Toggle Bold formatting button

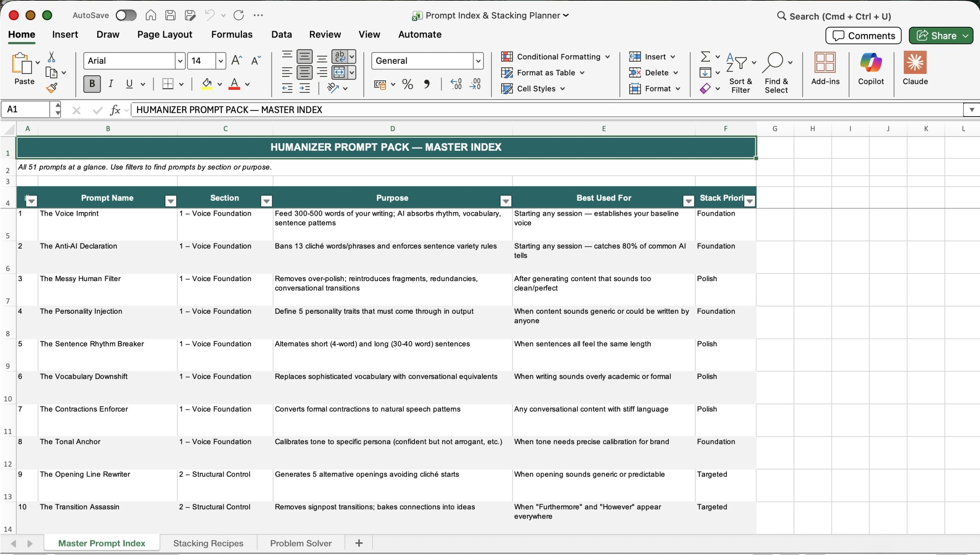tap(92, 84)
